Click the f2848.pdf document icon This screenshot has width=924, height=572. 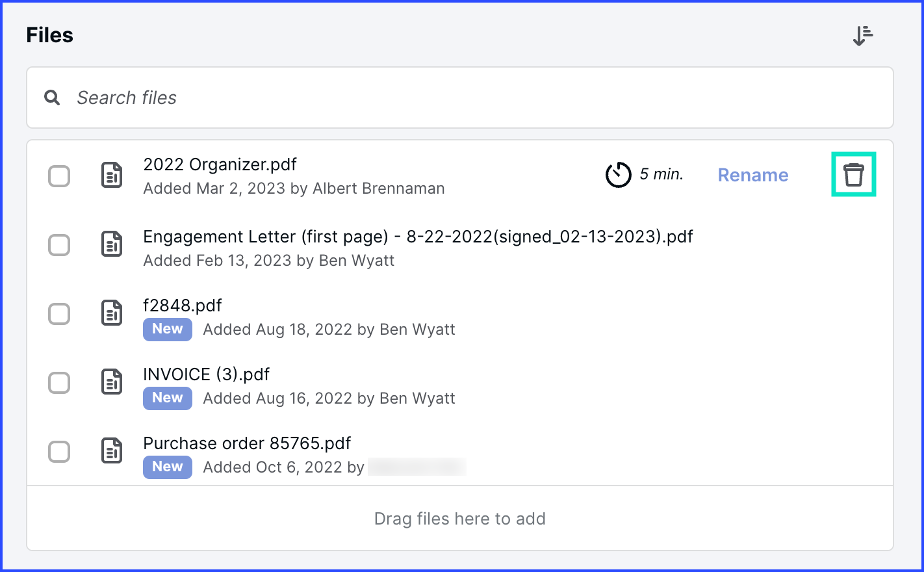112,313
